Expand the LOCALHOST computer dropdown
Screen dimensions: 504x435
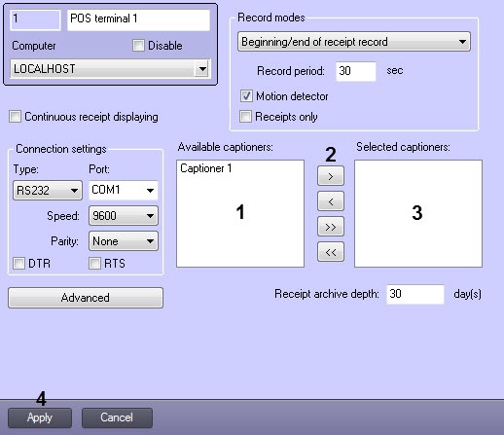[x=110, y=69]
